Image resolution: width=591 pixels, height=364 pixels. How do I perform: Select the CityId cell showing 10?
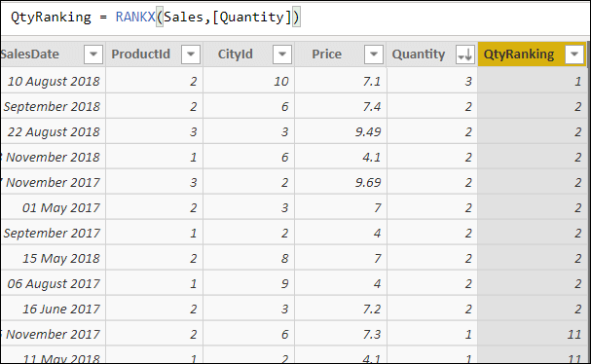pyautogui.click(x=248, y=81)
